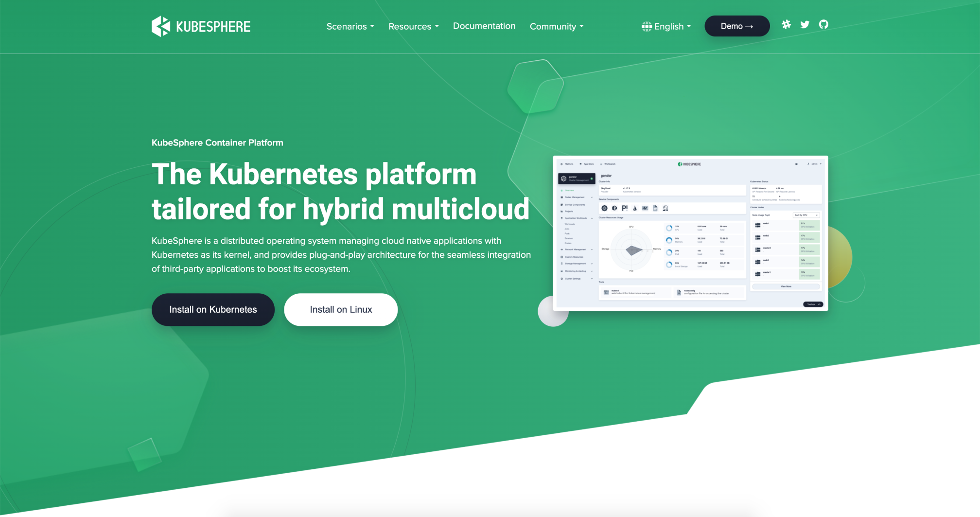Open the English language selector
Image resolution: width=980 pixels, height=517 pixels.
(666, 26)
